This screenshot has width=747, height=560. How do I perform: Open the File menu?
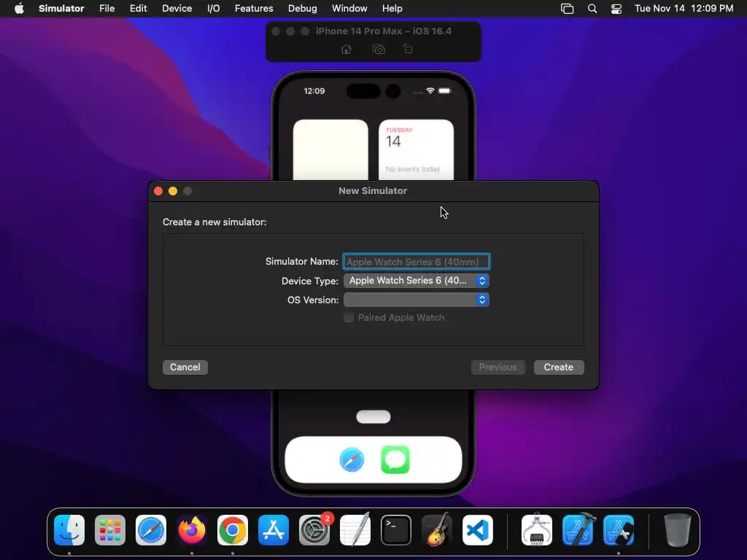pyautogui.click(x=107, y=9)
